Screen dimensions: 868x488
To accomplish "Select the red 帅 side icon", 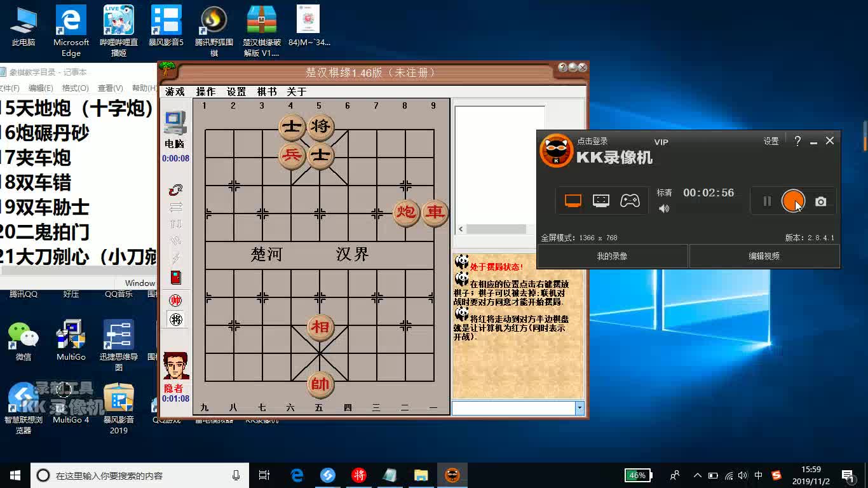I will pyautogui.click(x=176, y=300).
